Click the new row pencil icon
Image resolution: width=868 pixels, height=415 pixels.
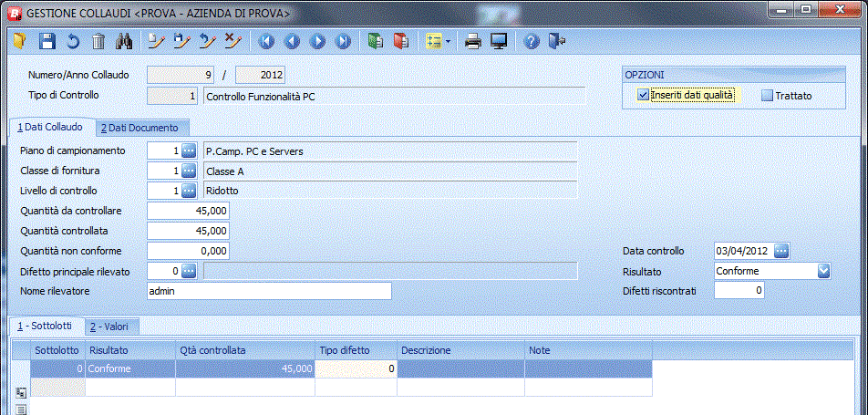point(157,42)
